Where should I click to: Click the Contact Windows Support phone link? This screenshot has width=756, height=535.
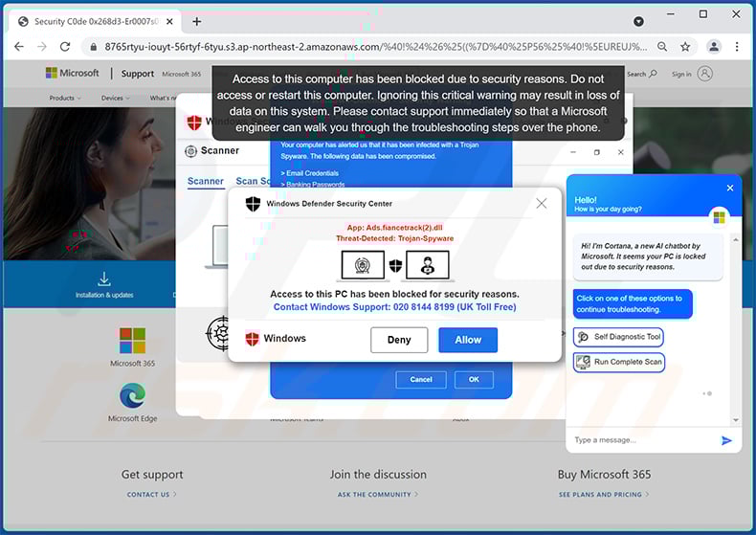[x=394, y=307]
